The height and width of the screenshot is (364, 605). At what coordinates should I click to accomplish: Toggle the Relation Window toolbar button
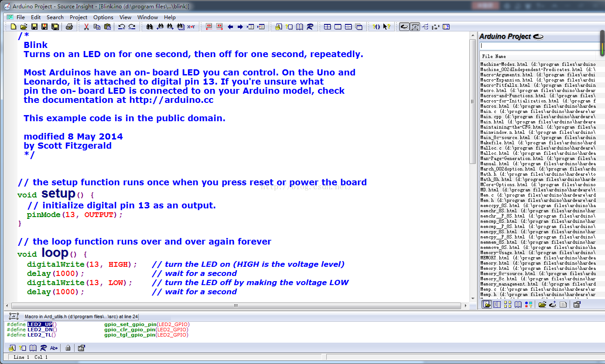click(425, 27)
